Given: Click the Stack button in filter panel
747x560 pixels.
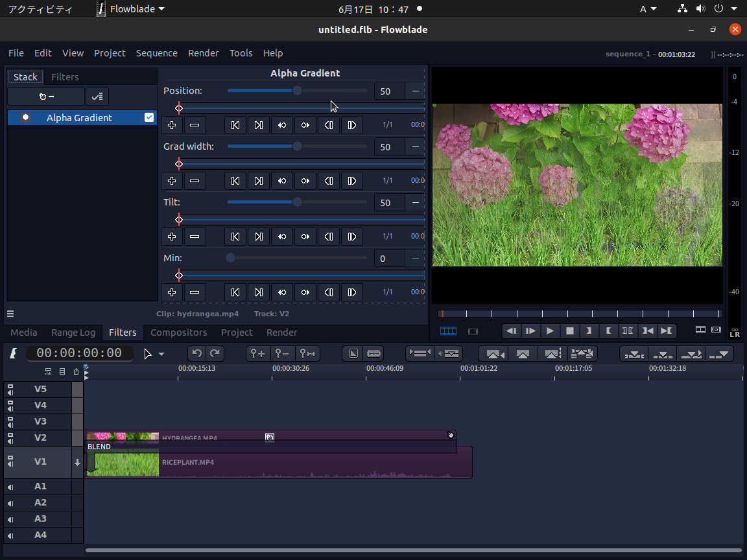Looking at the screenshot, I should [25, 76].
